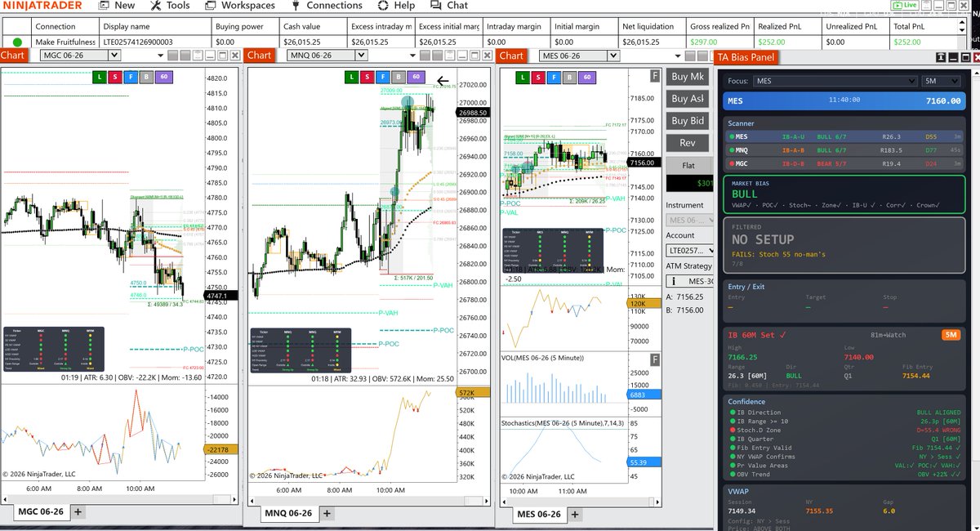980x531 pixels.
Task: Click the gray B button on MES chart
Action: pos(569,77)
